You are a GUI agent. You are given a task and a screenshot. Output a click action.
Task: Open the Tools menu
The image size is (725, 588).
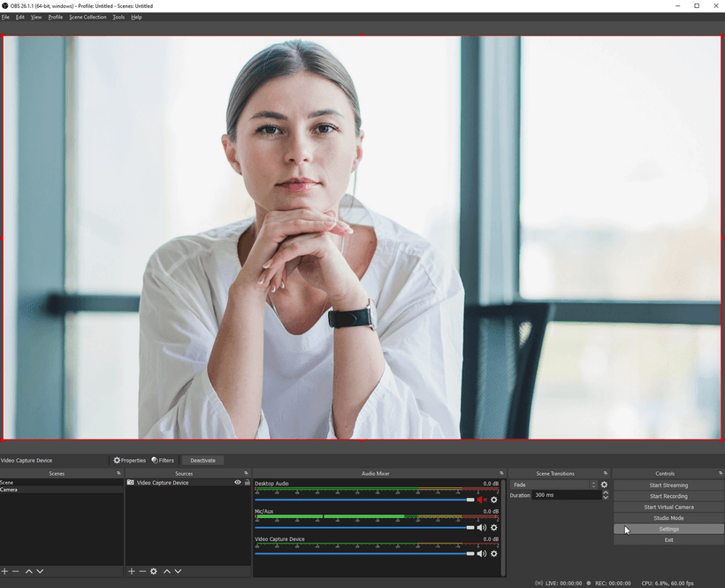(118, 16)
